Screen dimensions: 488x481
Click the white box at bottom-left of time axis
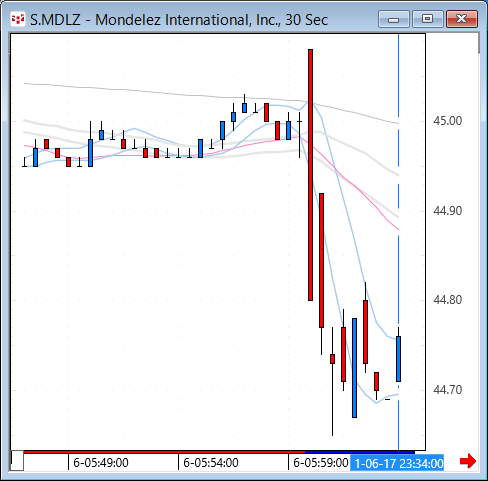[x=17, y=460]
